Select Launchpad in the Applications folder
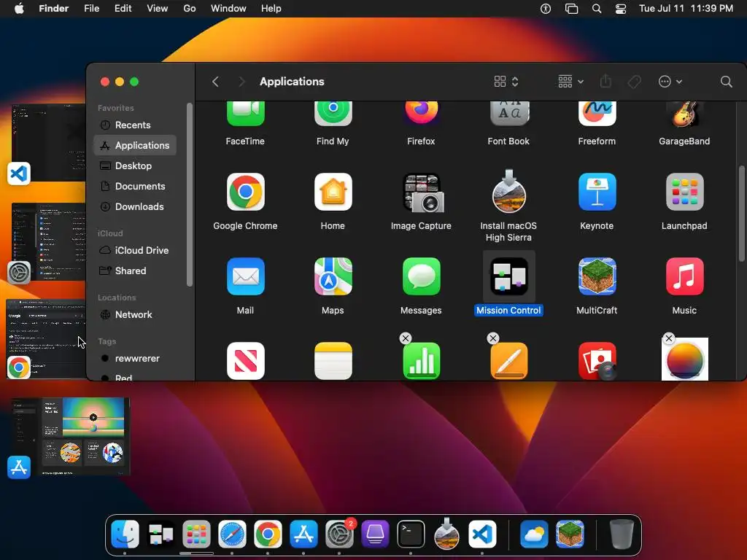 coord(684,192)
